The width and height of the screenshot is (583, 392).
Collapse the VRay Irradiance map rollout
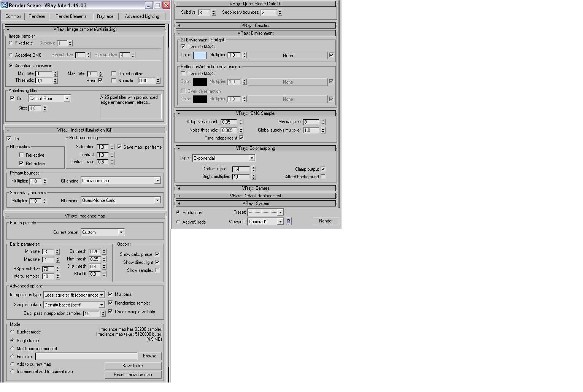coord(85,216)
